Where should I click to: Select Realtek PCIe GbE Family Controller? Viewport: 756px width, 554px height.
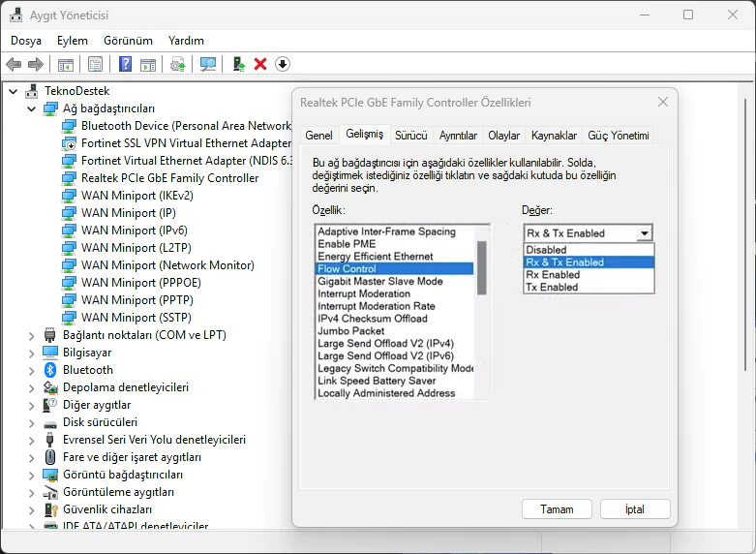pyautogui.click(x=169, y=178)
